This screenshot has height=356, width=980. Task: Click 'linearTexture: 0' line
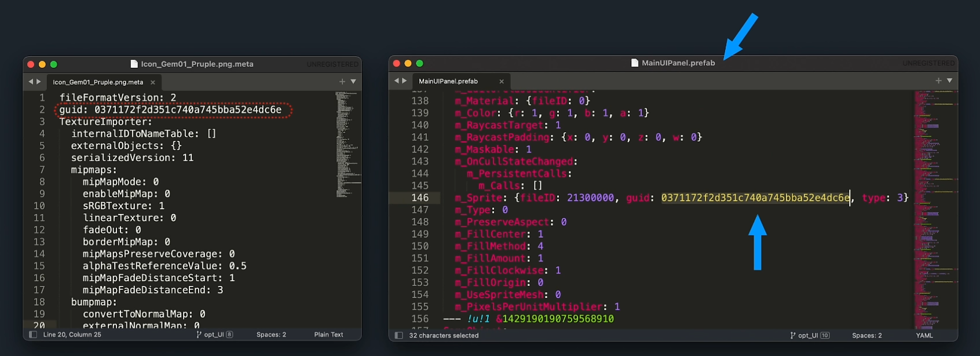tap(129, 218)
